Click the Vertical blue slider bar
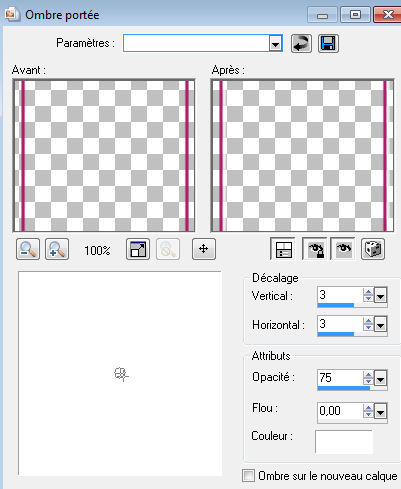Screen dimensions: 401x489 336,305
